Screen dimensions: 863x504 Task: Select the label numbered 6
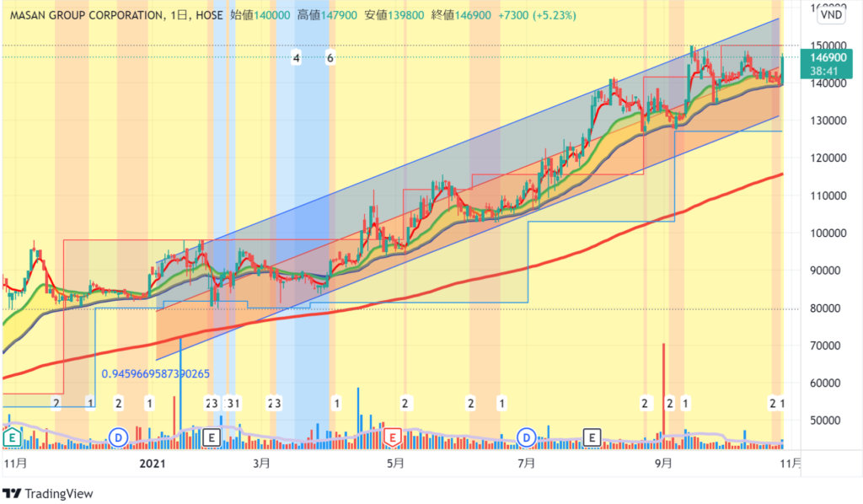pos(330,58)
